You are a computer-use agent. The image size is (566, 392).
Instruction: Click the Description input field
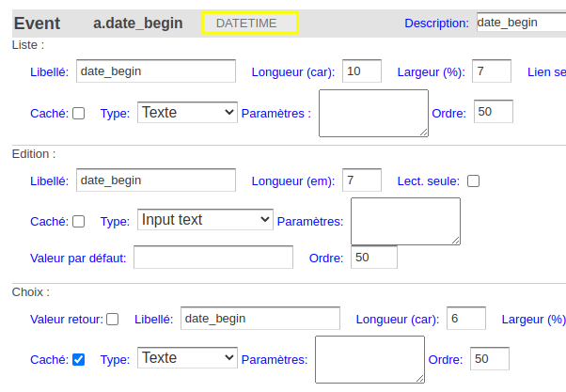[x=521, y=23]
